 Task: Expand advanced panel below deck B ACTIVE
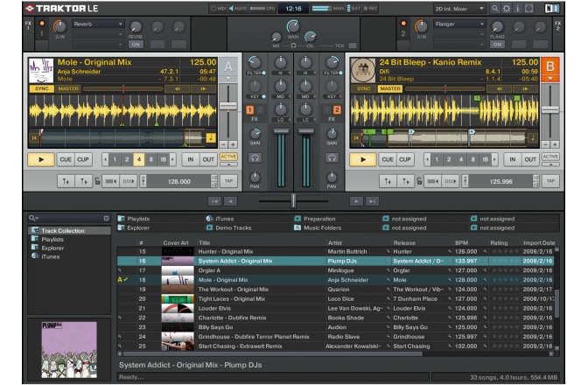click(550, 164)
